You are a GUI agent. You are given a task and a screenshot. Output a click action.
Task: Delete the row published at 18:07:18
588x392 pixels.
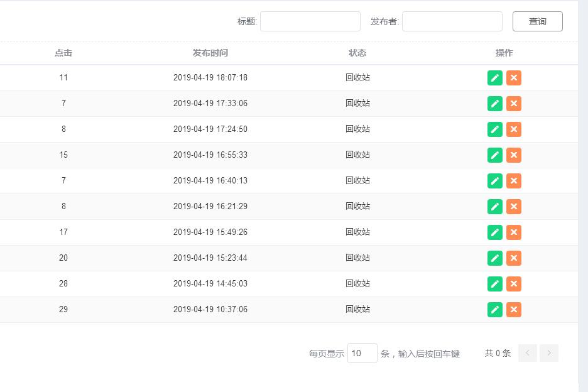pyautogui.click(x=514, y=78)
